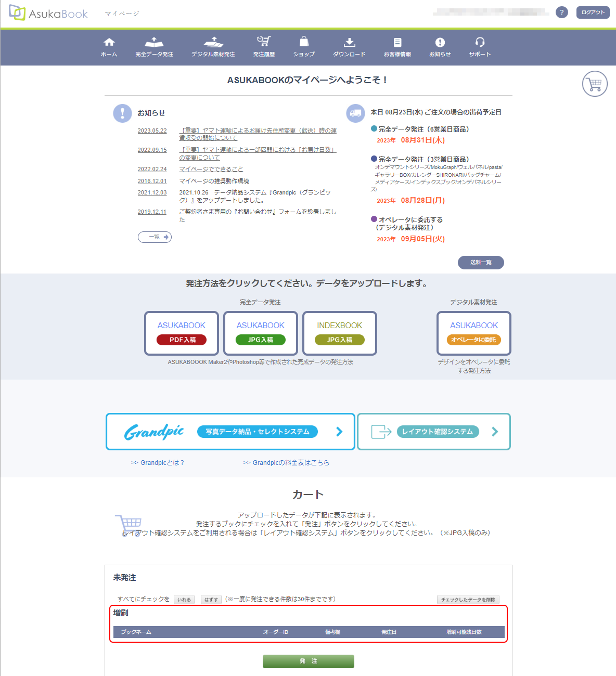The height and width of the screenshot is (676, 616).
Task: Open >> Grandpicの料金表はこちら link
Action: [x=286, y=462]
